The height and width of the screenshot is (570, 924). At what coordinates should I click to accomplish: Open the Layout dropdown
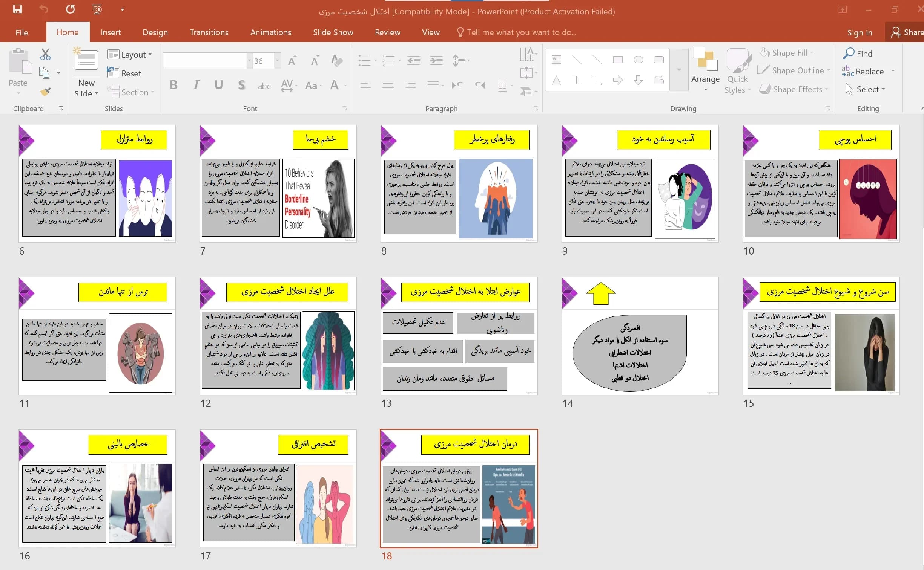coord(129,55)
